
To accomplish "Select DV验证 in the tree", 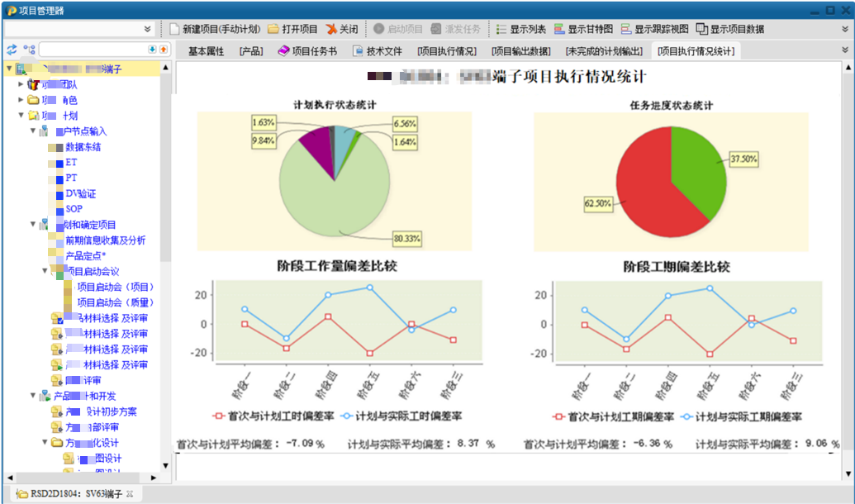I will click(81, 193).
